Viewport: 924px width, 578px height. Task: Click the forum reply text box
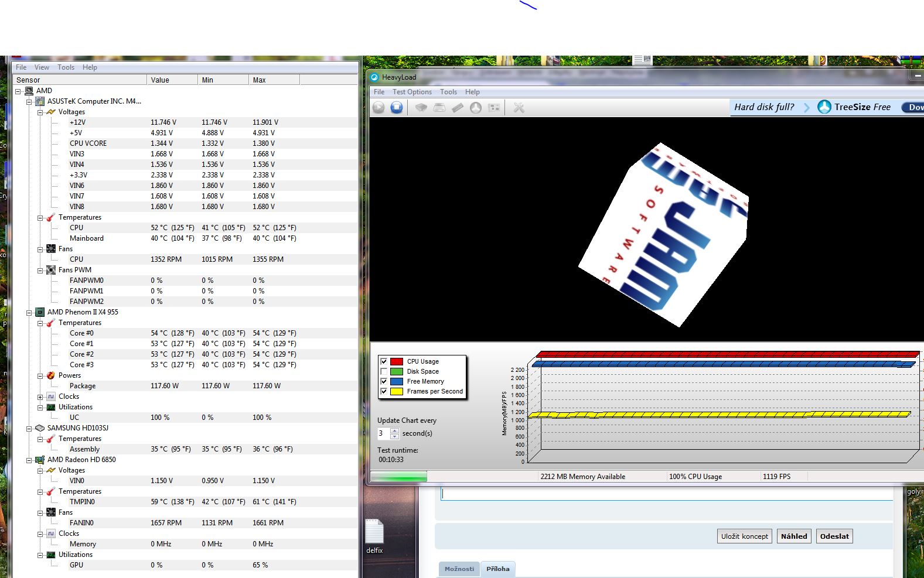pyautogui.click(x=667, y=494)
